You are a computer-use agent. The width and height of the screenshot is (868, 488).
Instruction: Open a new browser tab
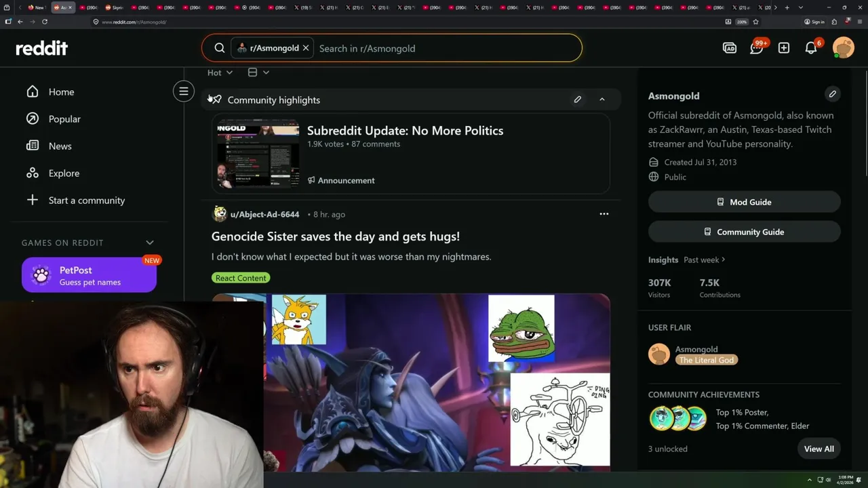[x=787, y=7]
